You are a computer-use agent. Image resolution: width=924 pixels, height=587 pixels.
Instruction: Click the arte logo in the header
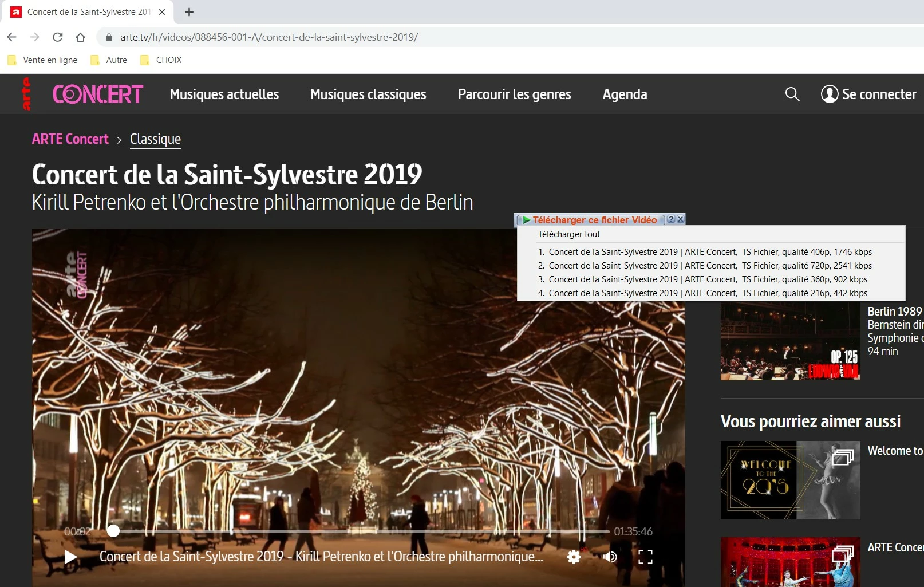[26, 94]
